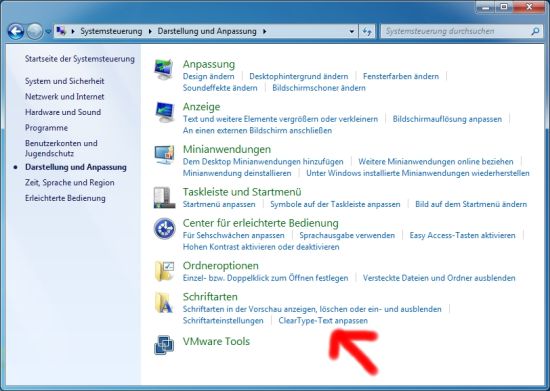The width and height of the screenshot is (550, 391).
Task: Click the Refresh button
Action: 367,32
